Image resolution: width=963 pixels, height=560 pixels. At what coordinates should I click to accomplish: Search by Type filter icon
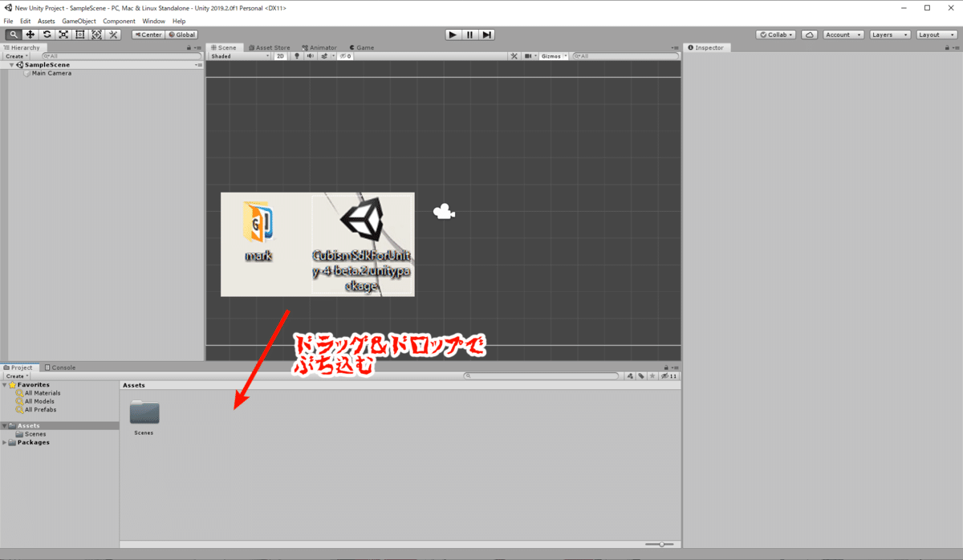point(632,375)
